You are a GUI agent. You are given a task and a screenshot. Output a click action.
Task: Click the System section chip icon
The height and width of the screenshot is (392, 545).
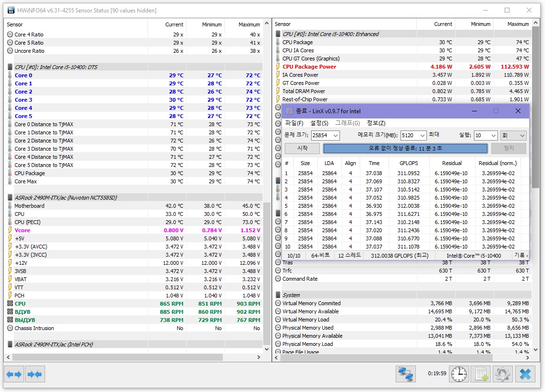click(x=278, y=295)
